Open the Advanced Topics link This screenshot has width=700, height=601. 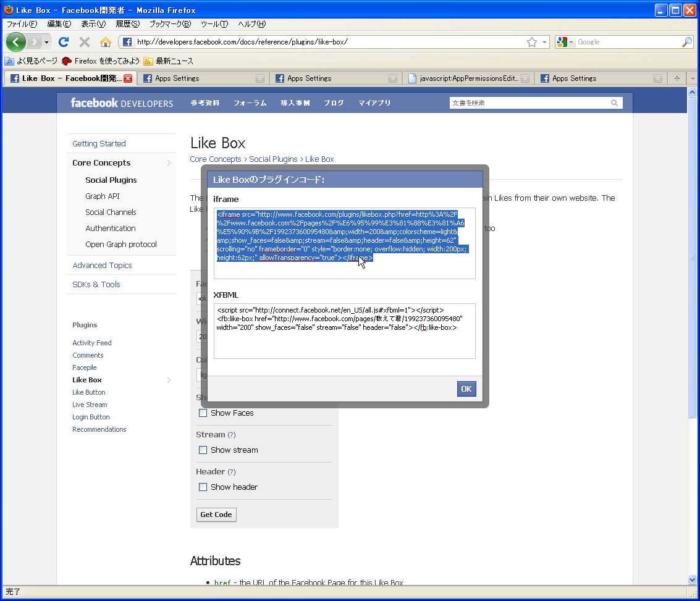102,266
